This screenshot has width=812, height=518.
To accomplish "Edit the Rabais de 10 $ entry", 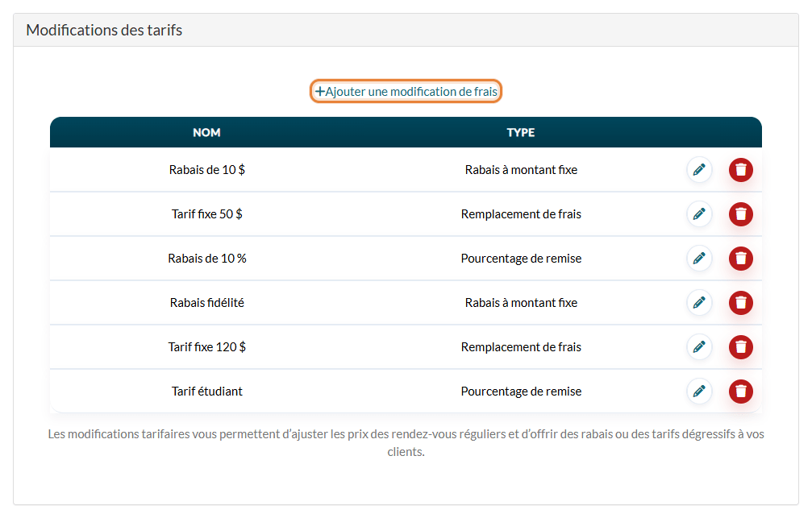I will click(699, 170).
